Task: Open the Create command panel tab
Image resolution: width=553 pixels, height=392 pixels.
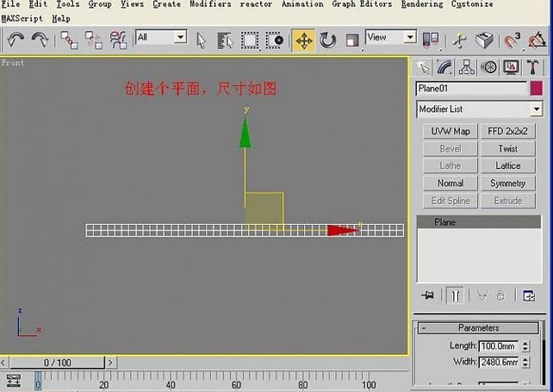Action: pyautogui.click(x=423, y=67)
